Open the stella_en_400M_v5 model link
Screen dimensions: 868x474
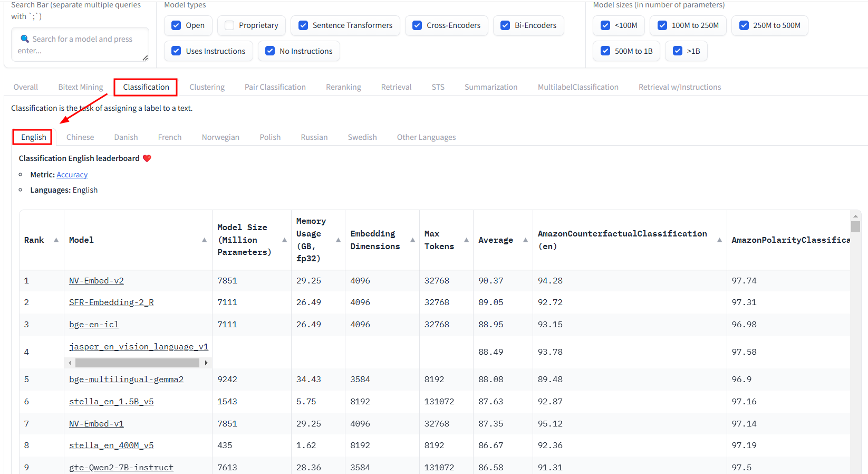pyautogui.click(x=111, y=445)
